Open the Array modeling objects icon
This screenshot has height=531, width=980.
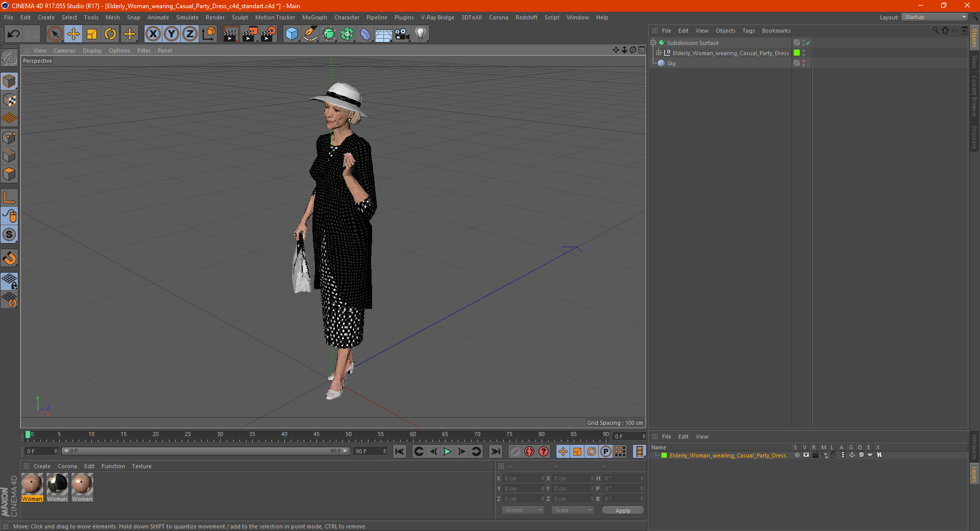pos(347,34)
